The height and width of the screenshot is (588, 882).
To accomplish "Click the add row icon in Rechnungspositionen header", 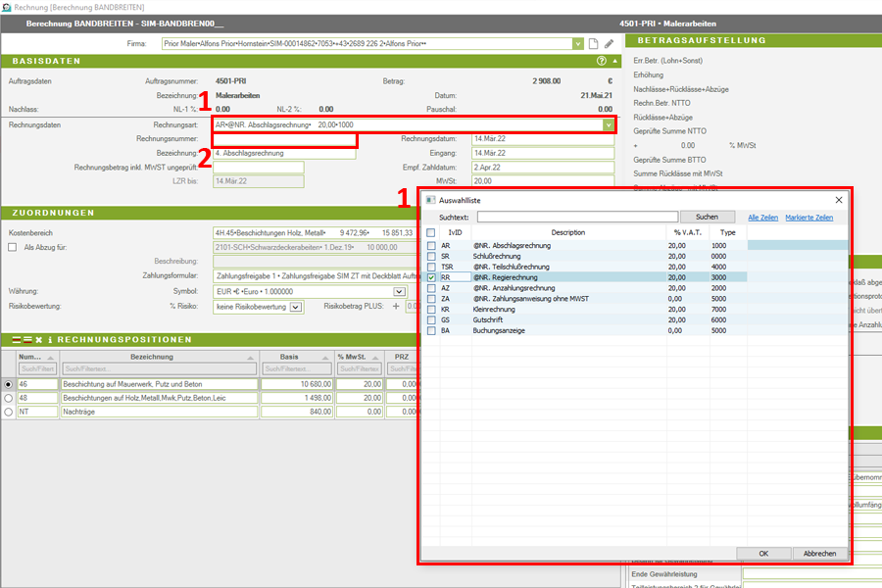I will pyautogui.click(x=17, y=339).
